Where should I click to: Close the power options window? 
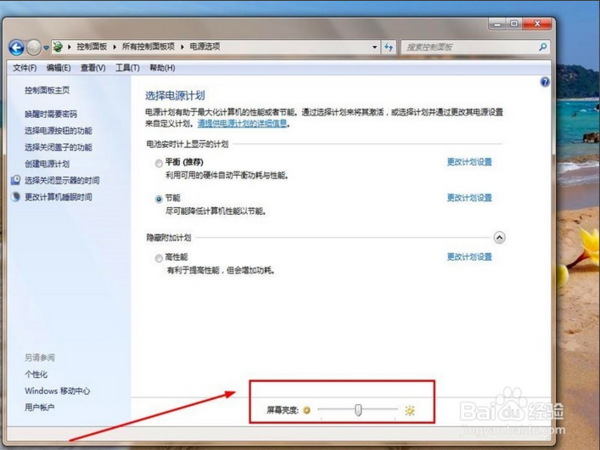tap(537, 24)
